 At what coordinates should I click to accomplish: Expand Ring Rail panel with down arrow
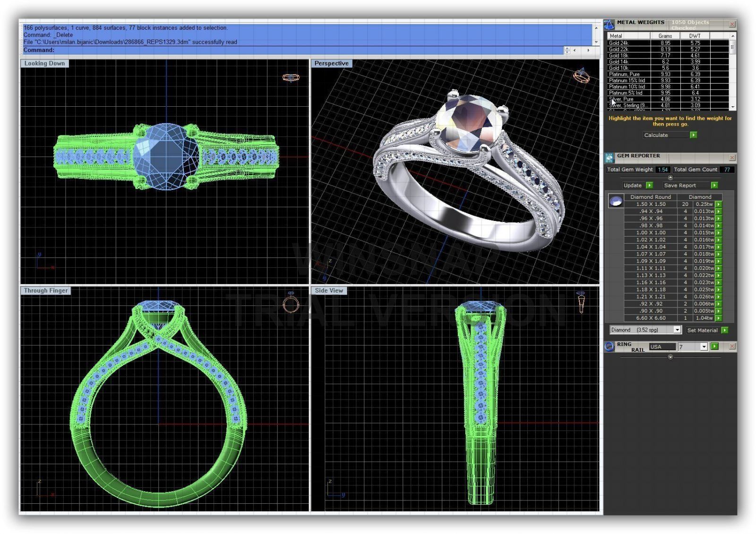(670, 357)
